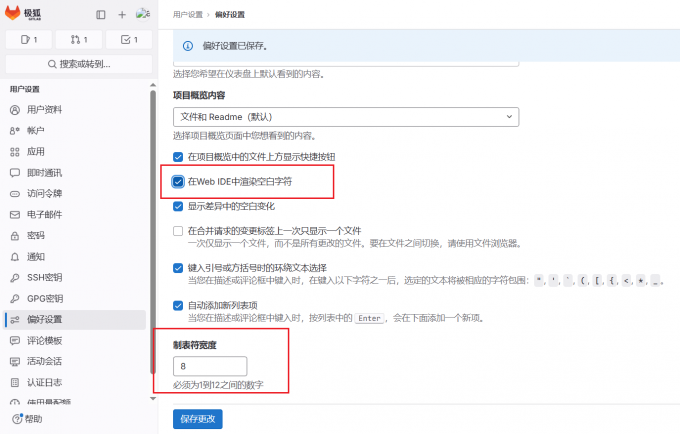Click the search or go to field

coord(79,64)
